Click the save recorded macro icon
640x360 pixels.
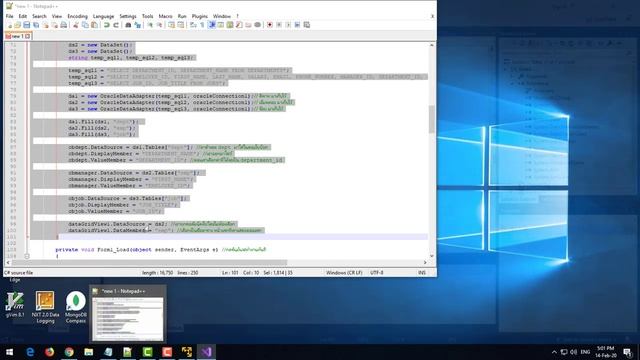[307, 25]
